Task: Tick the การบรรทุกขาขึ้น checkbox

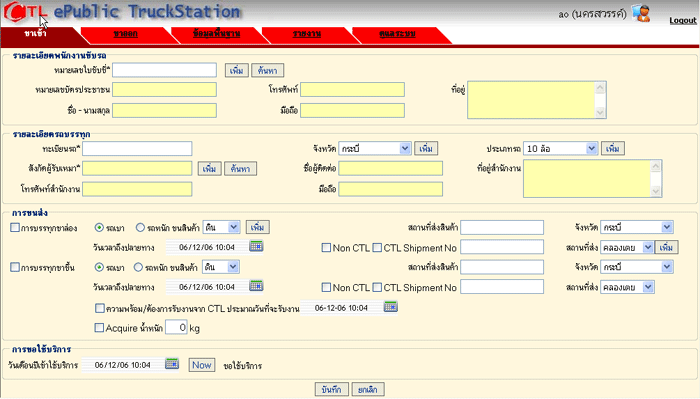Action: [x=15, y=267]
